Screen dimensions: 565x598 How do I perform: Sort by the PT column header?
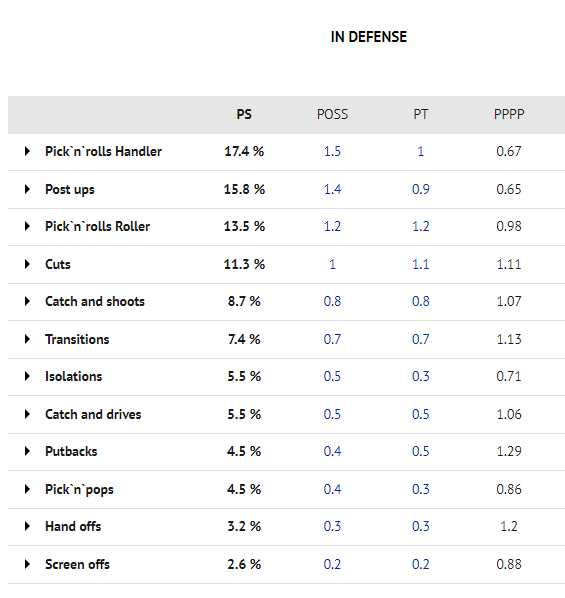420,114
